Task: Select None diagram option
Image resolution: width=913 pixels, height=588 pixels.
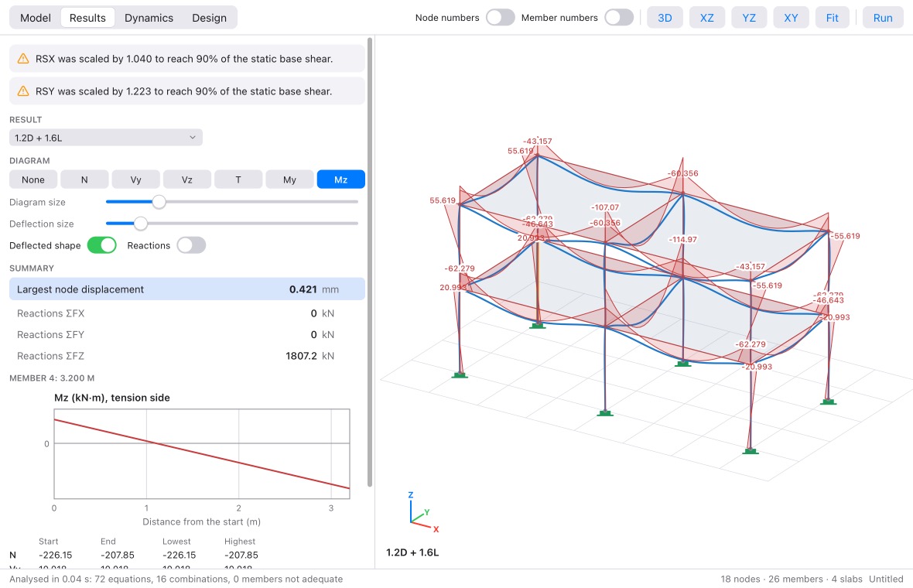Action: pos(33,179)
